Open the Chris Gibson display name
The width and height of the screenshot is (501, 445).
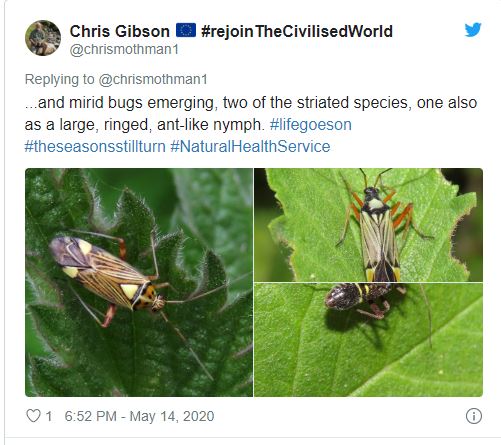(120, 31)
